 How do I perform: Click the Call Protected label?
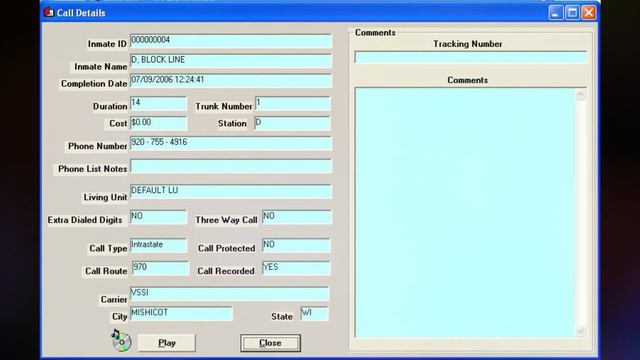click(227, 249)
